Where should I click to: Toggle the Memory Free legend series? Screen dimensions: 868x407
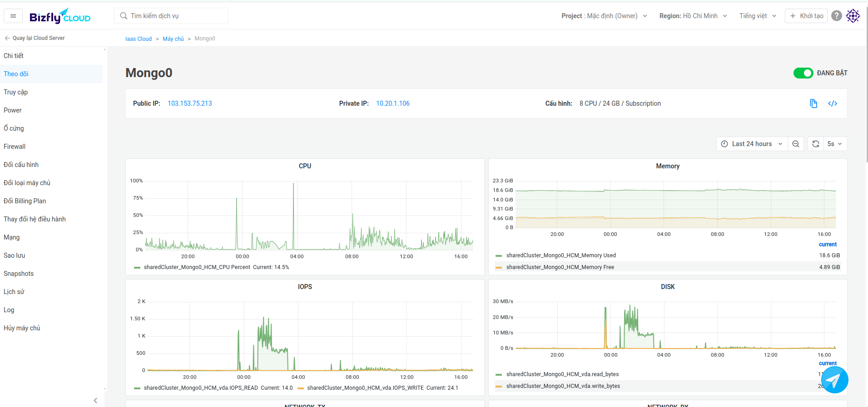560,267
